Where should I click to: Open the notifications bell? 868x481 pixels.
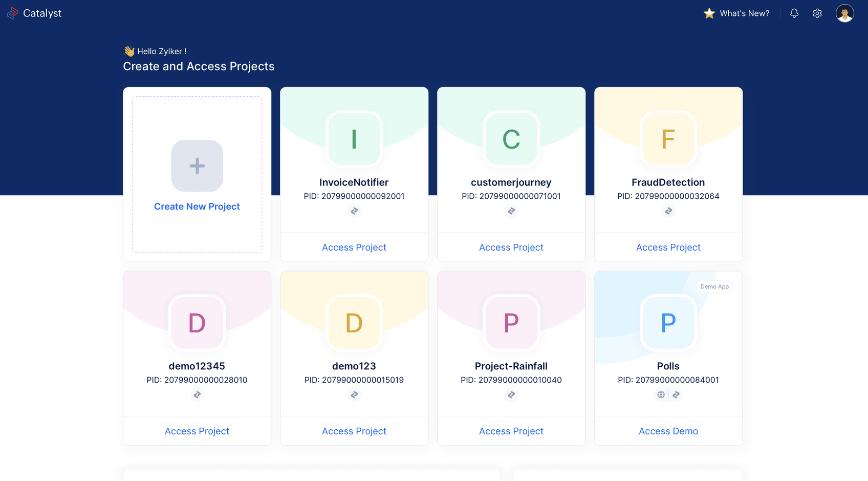pos(794,13)
